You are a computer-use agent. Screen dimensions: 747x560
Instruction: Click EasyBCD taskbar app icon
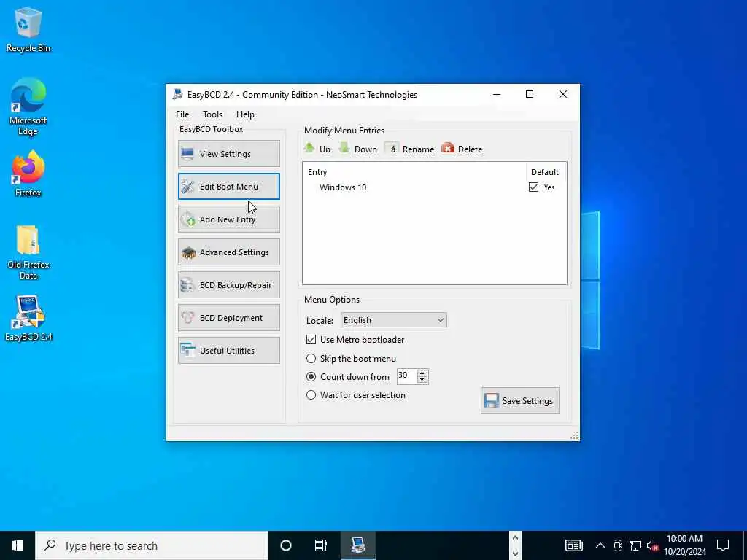pyautogui.click(x=357, y=545)
